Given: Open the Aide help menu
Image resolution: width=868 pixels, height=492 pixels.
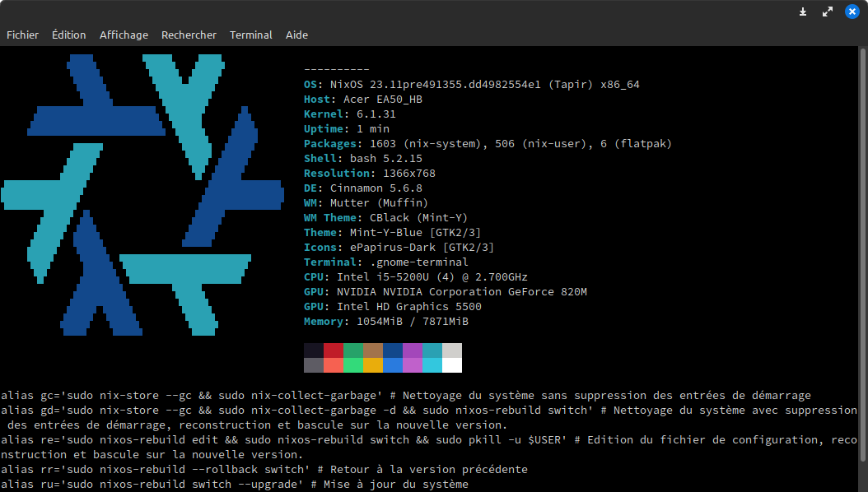Looking at the screenshot, I should [x=296, y=35].
